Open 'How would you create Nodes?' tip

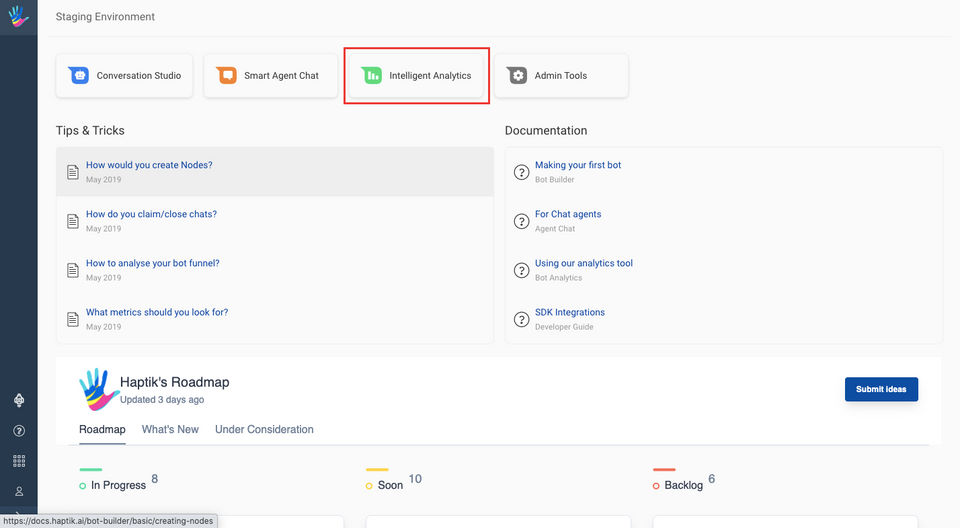coord(149,165)
